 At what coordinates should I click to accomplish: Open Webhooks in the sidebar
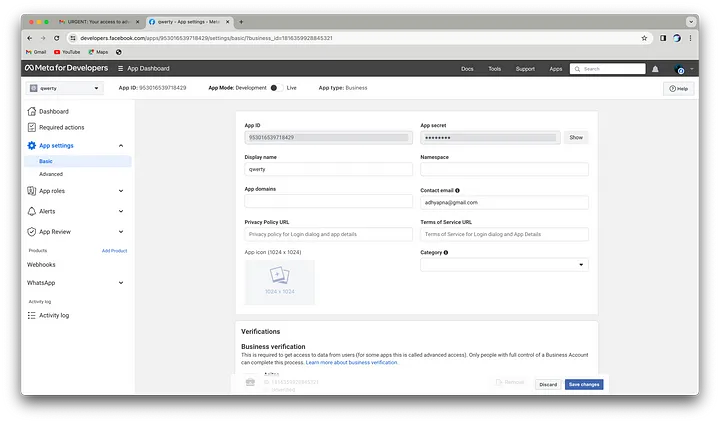point(41,265)
